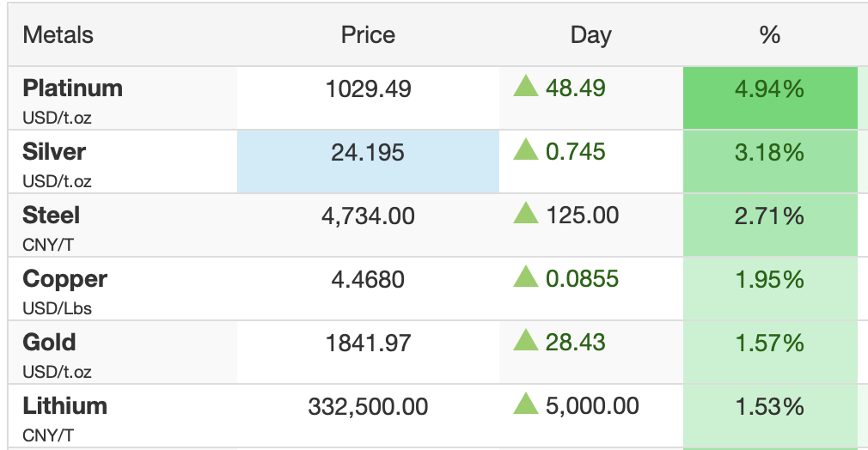This screenshot has width=868, height=450.
Task: Go to the Steel commodity link
Action: pyautogui.click(x=51, y=216)
